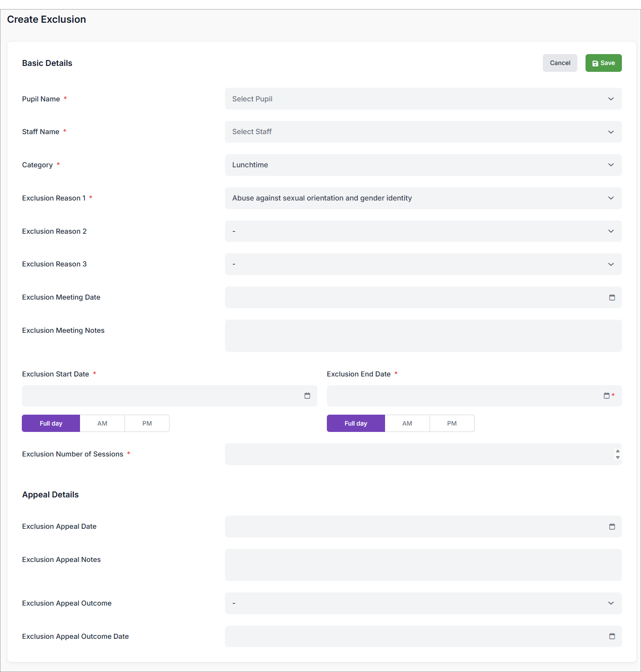Expand the Select Staff dropdown

(423, 132)
